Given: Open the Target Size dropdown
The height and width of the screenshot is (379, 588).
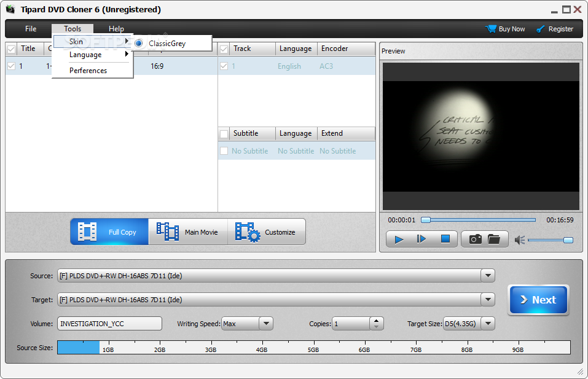Looking at the screenshot, I should tap(488, 324).
